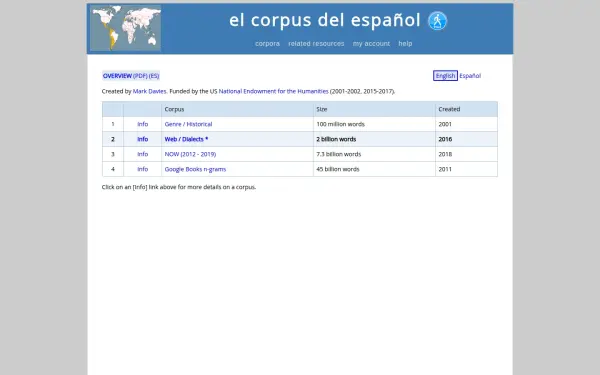Image resolution: width=600 pixels, height=375 pixels.
Task: Open the (ES) overview link
Action: click(x=154, y=76)
